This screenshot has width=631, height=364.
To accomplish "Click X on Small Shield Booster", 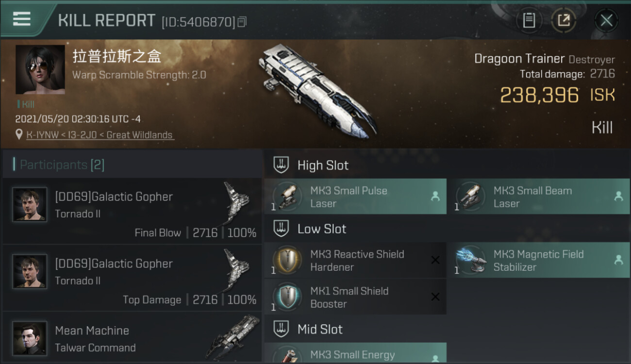I will click(x=435, y=297).
